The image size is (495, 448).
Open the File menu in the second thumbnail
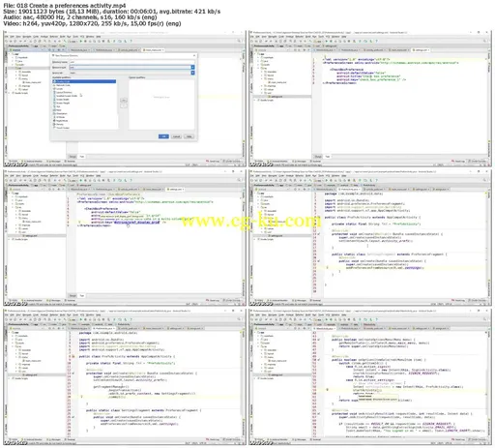(253, 37)
